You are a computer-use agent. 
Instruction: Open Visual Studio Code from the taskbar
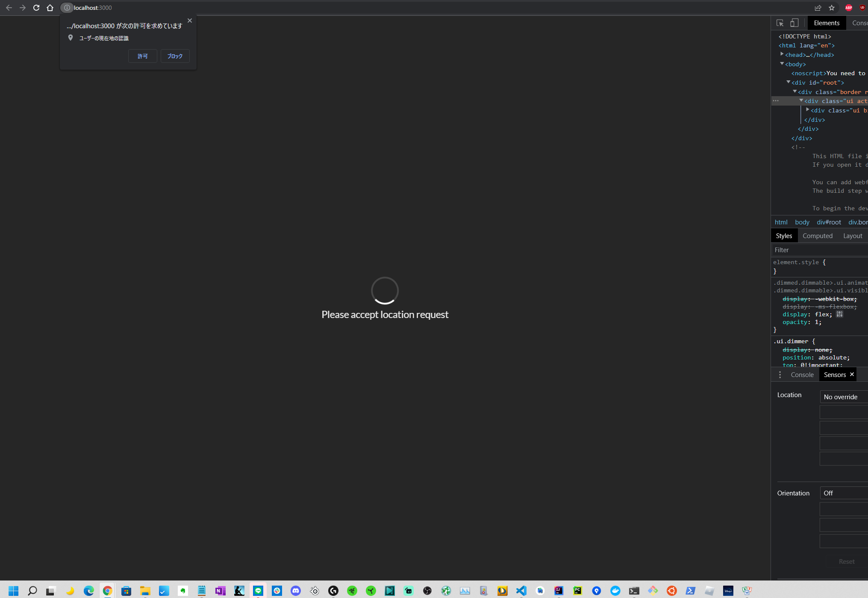click(x=521, y=591)
